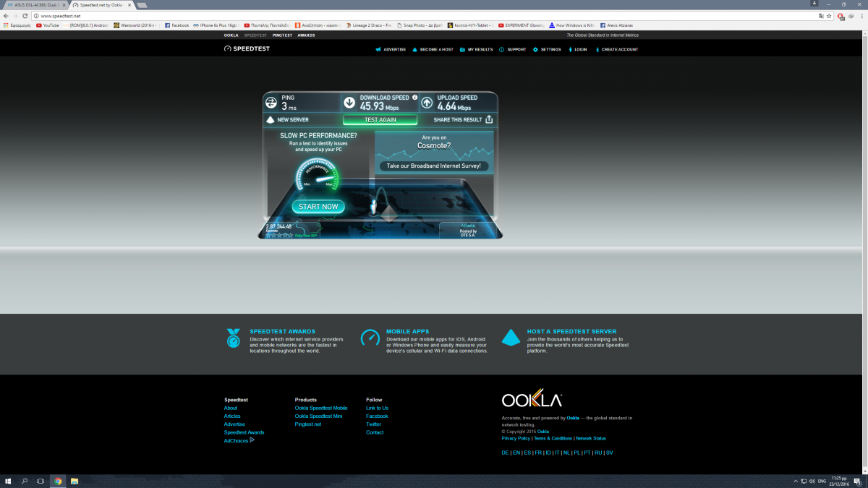Open the Action Center notifications icon
This screenshot has height=488, width=868.
[857, 481]
